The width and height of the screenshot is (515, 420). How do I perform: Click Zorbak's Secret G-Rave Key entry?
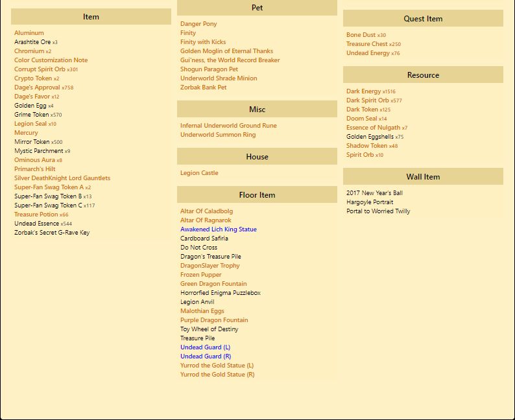(52, 233)
